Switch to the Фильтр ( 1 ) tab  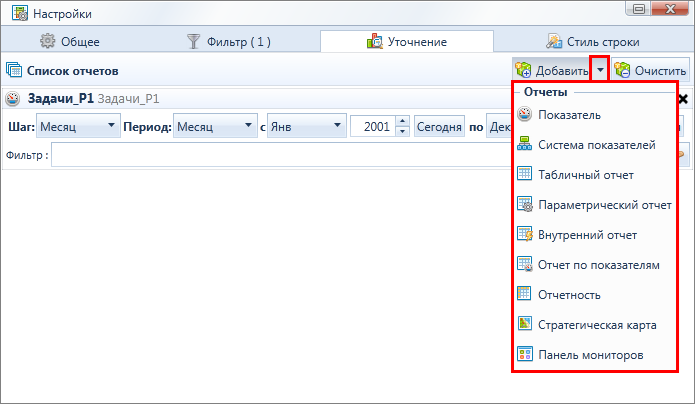(229, 41)
